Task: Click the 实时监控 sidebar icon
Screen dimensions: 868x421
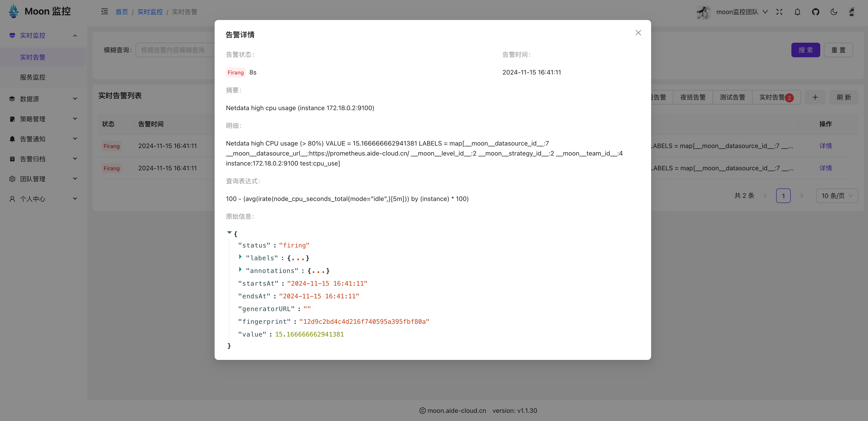Action: (x=12, y=35)
